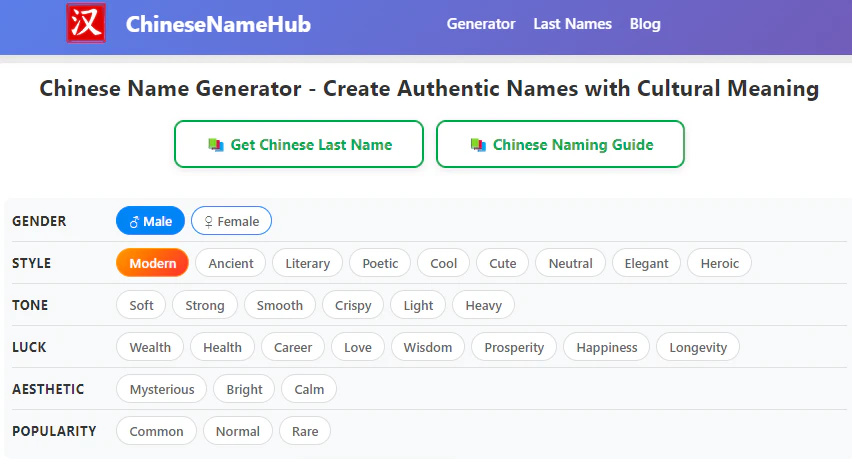The image size is (852, 459).
Task: Pick Longevity under Luck
Action: [x=698, y=347]
